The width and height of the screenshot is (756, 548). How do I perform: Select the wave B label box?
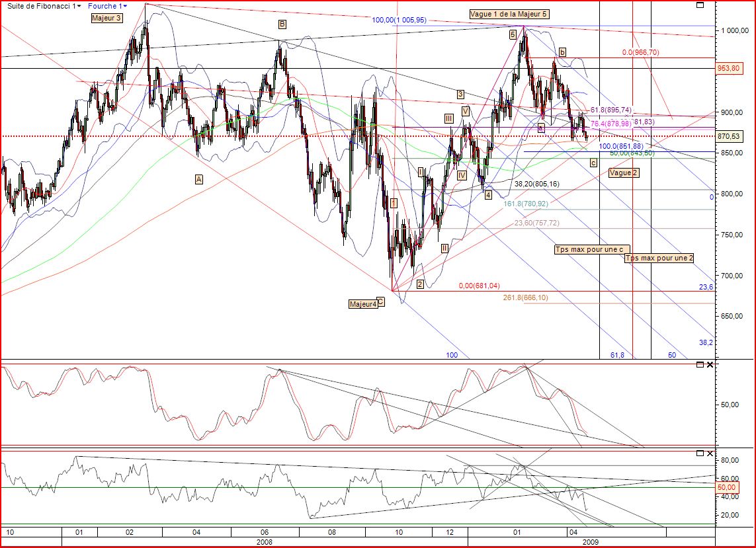282,24
